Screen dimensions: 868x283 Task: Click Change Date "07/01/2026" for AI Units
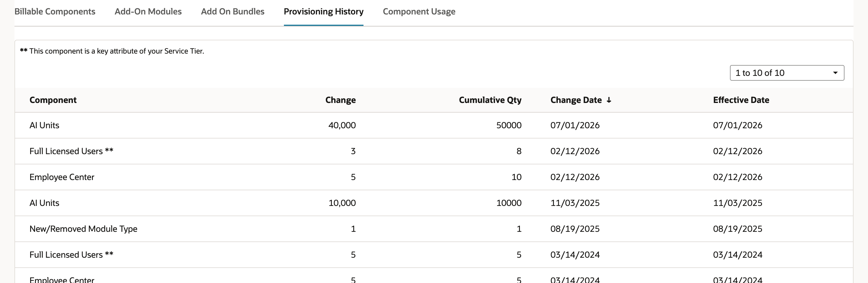pyautogui.click(x=575, y=125)
